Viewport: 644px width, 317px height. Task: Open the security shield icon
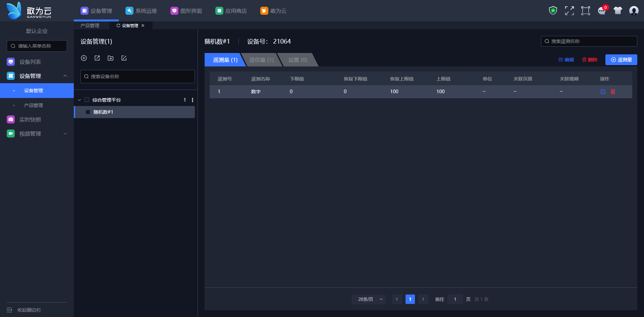tap(553, 11)
